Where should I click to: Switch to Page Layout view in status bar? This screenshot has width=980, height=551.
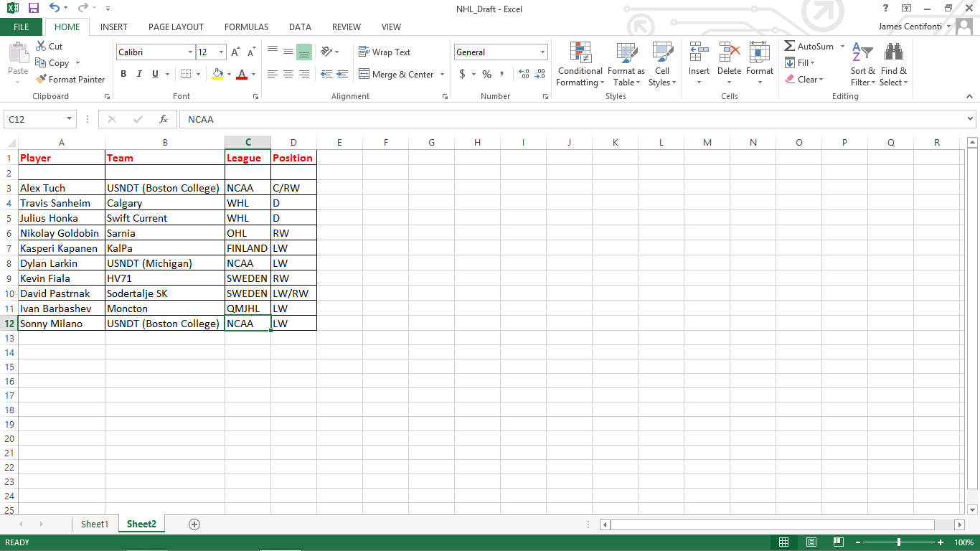click(x=811, y=542)
